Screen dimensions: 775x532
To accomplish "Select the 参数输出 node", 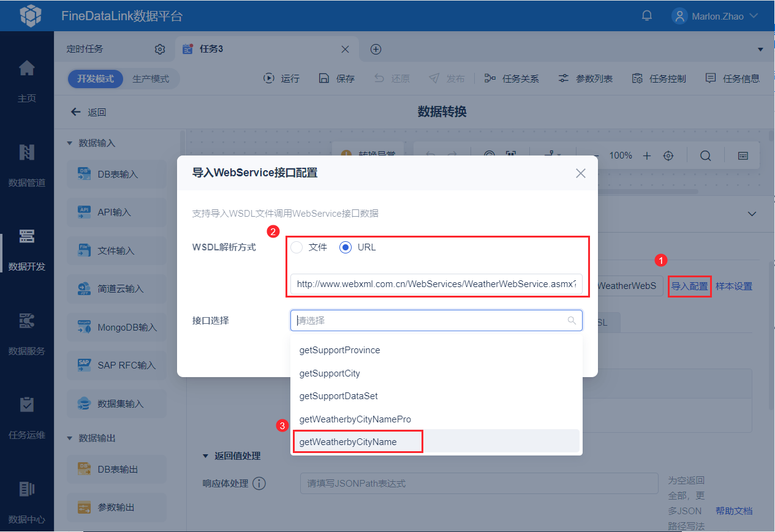I will [x=116, y=508].
